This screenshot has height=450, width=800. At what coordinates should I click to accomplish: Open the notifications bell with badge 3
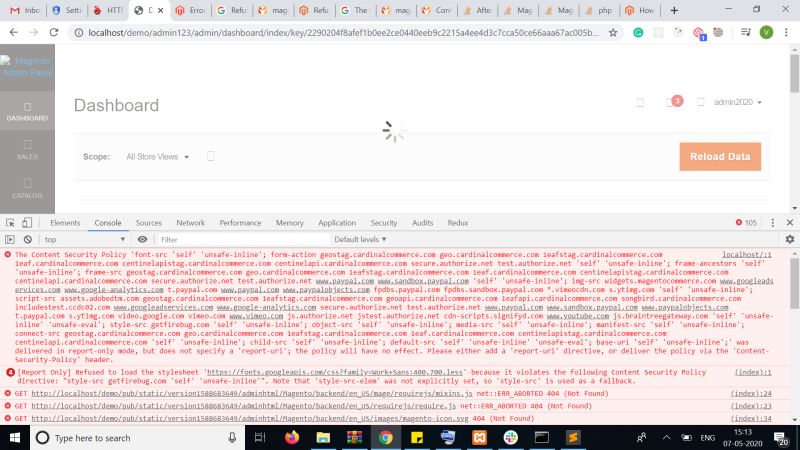673,102
